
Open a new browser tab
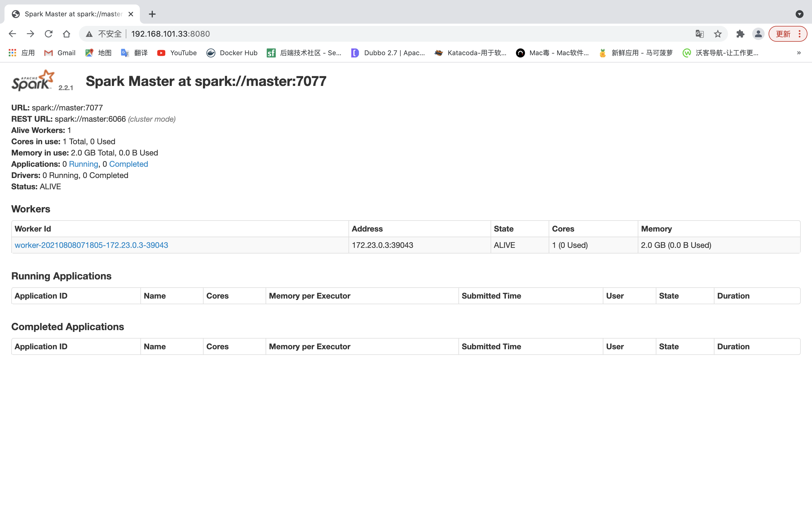click(152, 14)
